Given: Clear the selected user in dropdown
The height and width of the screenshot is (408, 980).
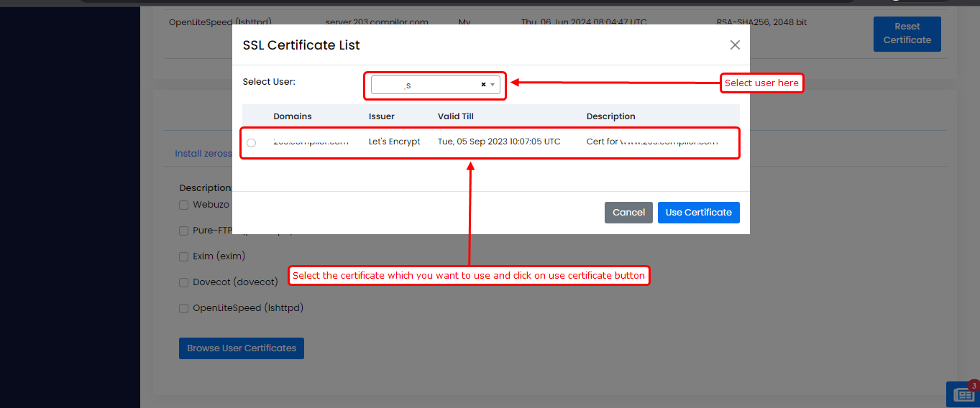Looking at the screenshot, I should 483,85.
